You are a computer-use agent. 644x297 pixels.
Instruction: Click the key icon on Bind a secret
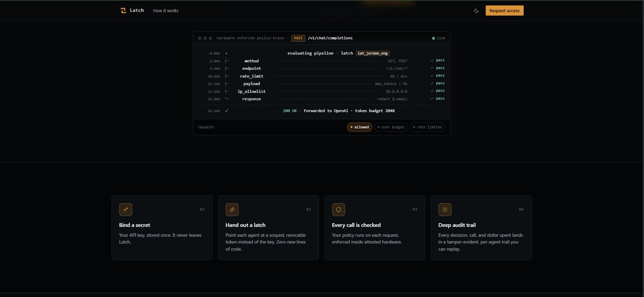[x=126, y=209]
